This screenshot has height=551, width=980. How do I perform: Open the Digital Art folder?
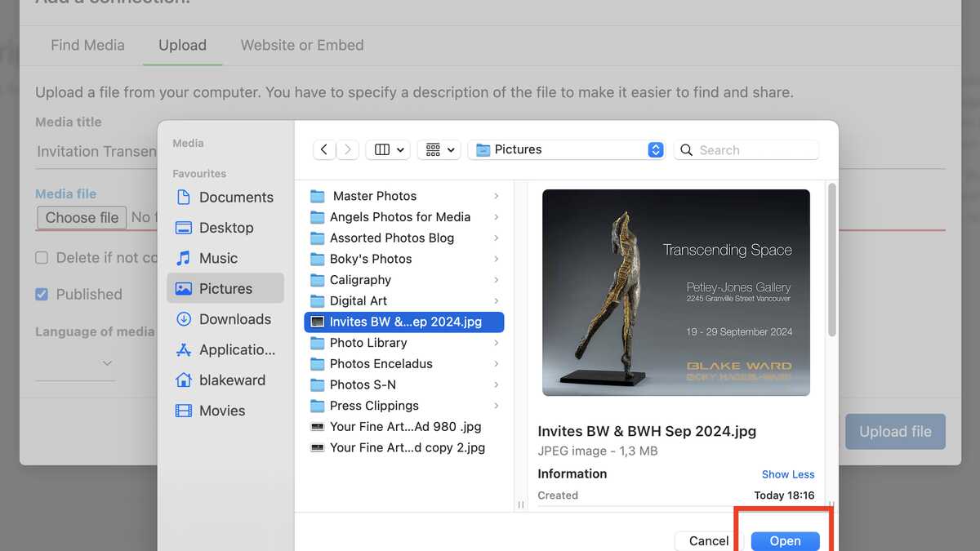coord(404,301)
